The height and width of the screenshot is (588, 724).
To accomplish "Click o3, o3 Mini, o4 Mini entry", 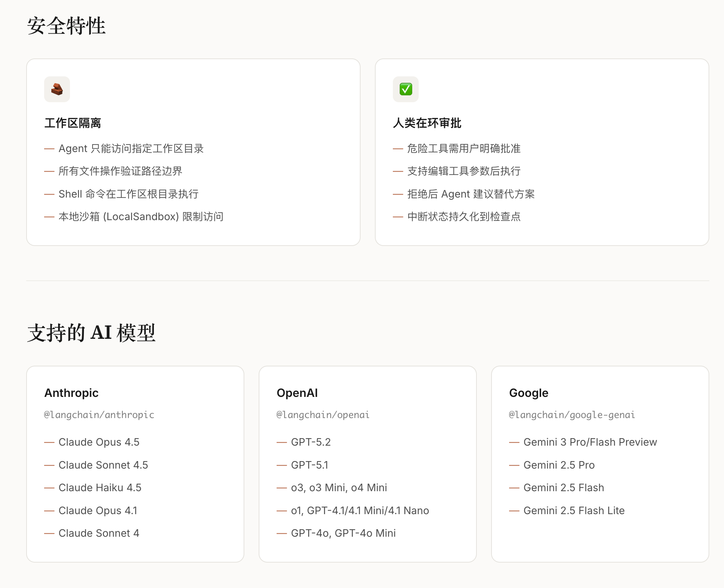I will tap(339, 488).
